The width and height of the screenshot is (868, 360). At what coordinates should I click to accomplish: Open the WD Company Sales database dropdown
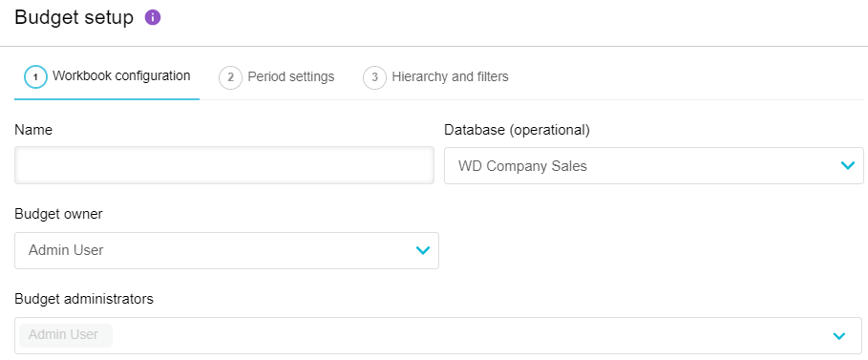tap(654, 165)
